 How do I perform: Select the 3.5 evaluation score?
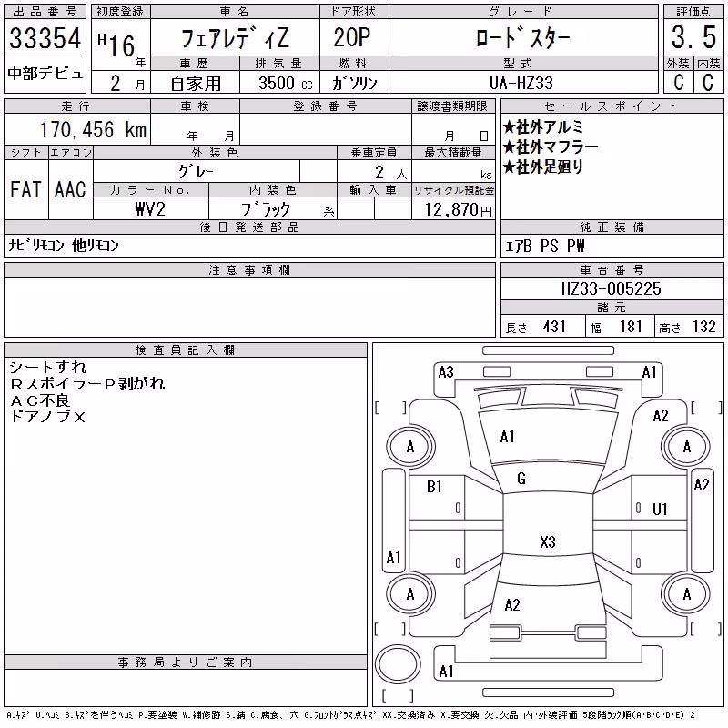[x=693, y=37]
